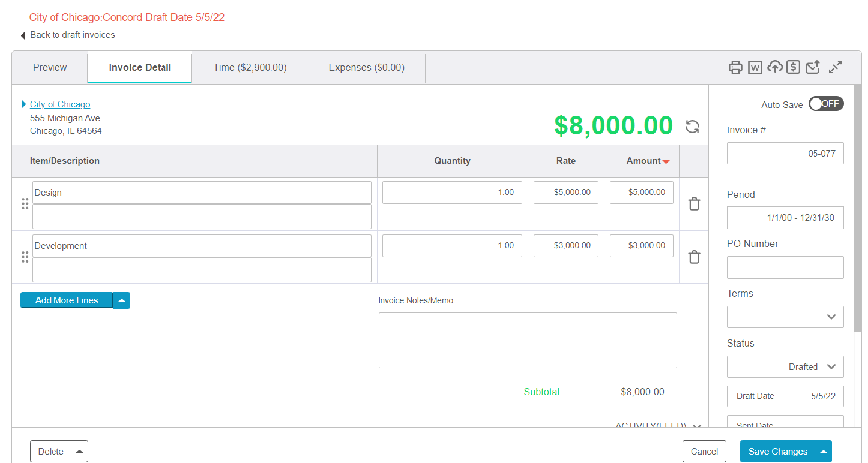The width and height of the screenshot is (868, 463).
Task: Open the Add More Lines options arrow
Action: (121, 300)
